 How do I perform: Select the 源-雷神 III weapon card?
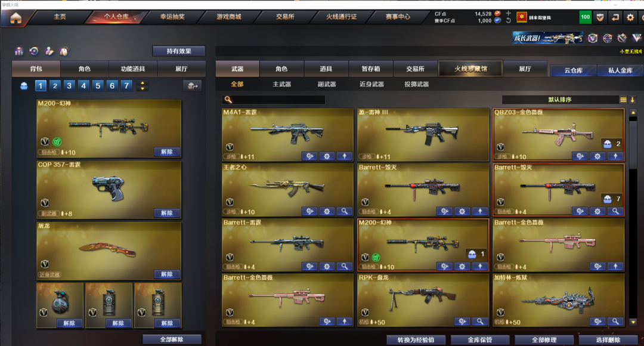[x=423, y=134]
